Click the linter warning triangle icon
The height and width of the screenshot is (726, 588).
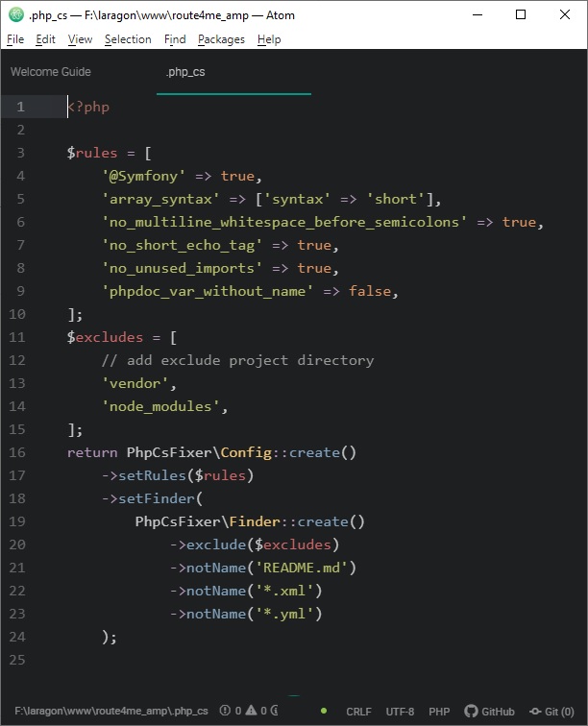coord(251,711)
